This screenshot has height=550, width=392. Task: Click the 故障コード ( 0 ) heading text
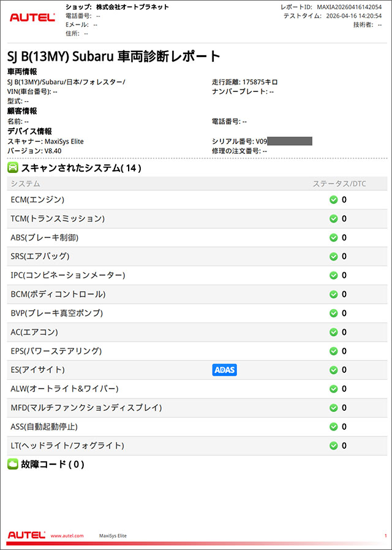click(x=53, y=464)
